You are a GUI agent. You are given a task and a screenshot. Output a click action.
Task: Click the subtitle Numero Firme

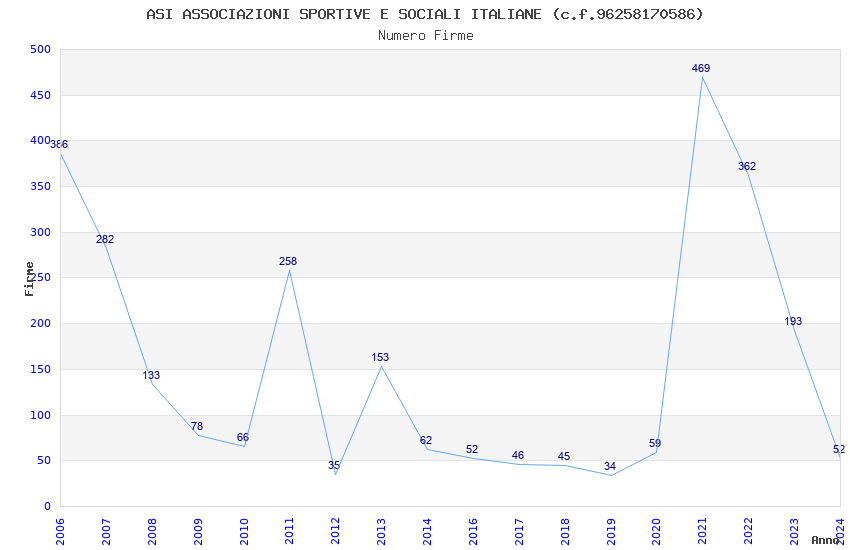pyautogui.click(x=426, y=36)
